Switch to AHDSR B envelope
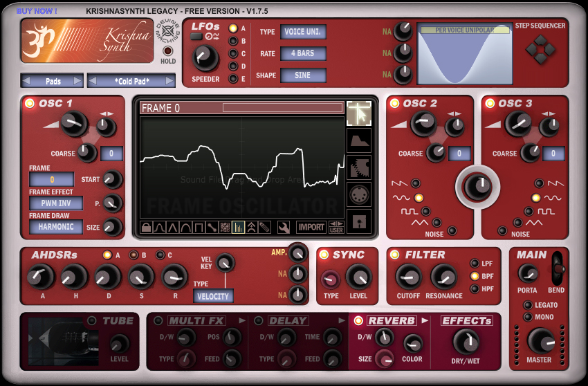588x386 pixels. point(133,255)
